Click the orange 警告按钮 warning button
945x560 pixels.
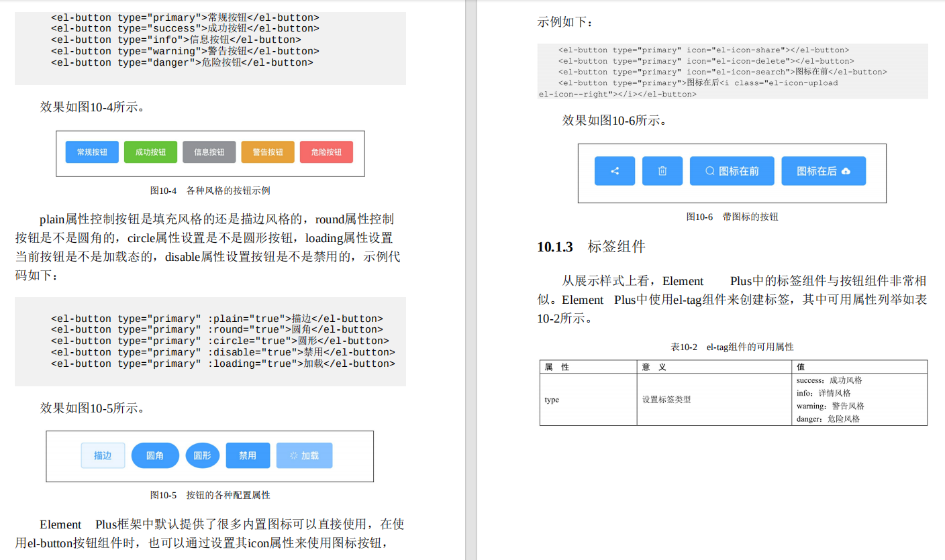267,152
